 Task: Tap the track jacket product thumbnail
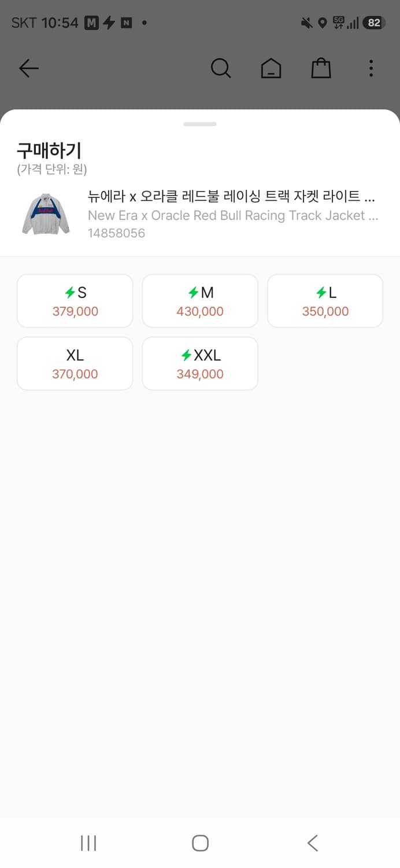tap(46, 214)
